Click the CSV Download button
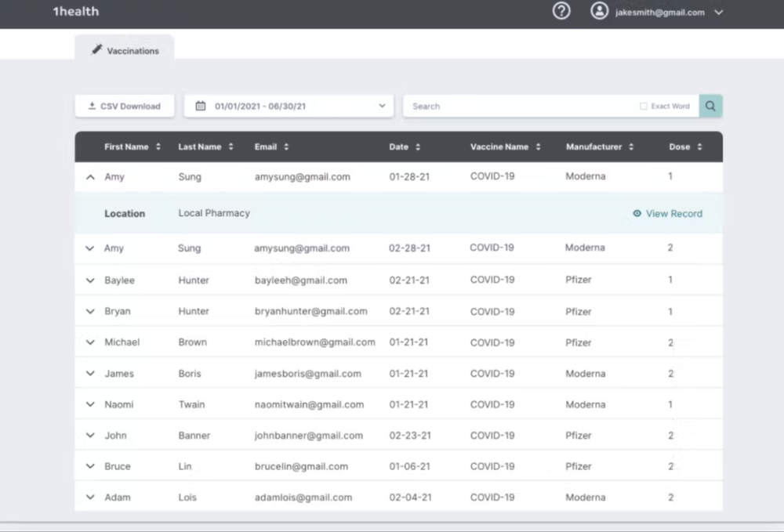 click(125, 106)
